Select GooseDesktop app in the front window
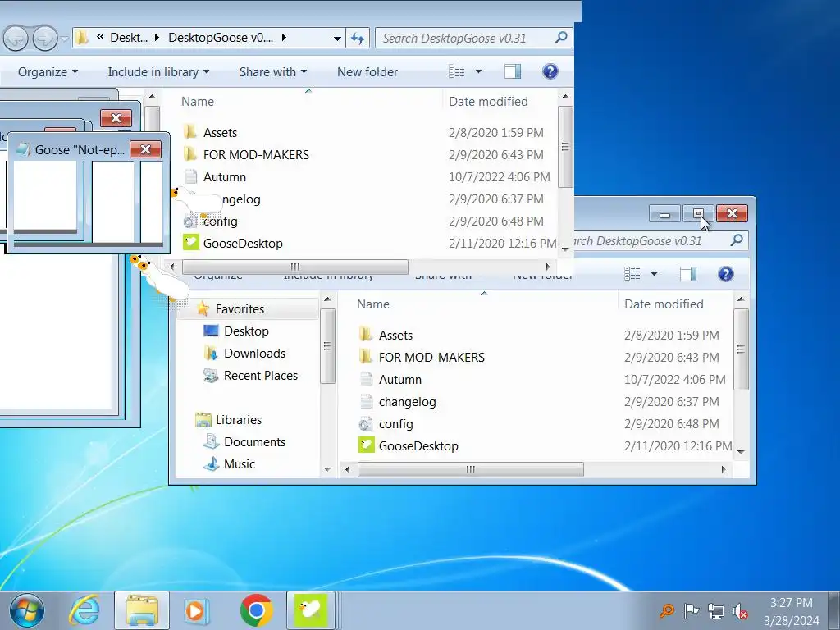Viewport: 840px width, 630px height. pyautogui.click(x=418, y=445)
